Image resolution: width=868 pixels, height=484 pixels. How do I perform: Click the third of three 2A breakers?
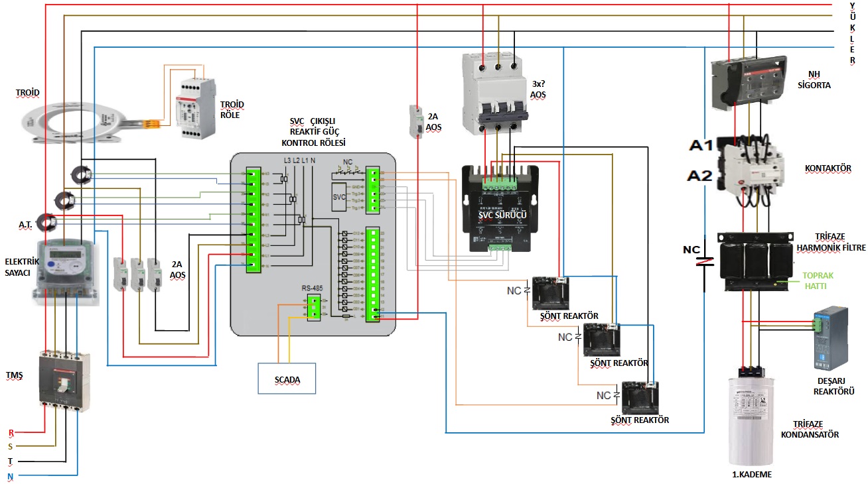click(x=155, y=274)
